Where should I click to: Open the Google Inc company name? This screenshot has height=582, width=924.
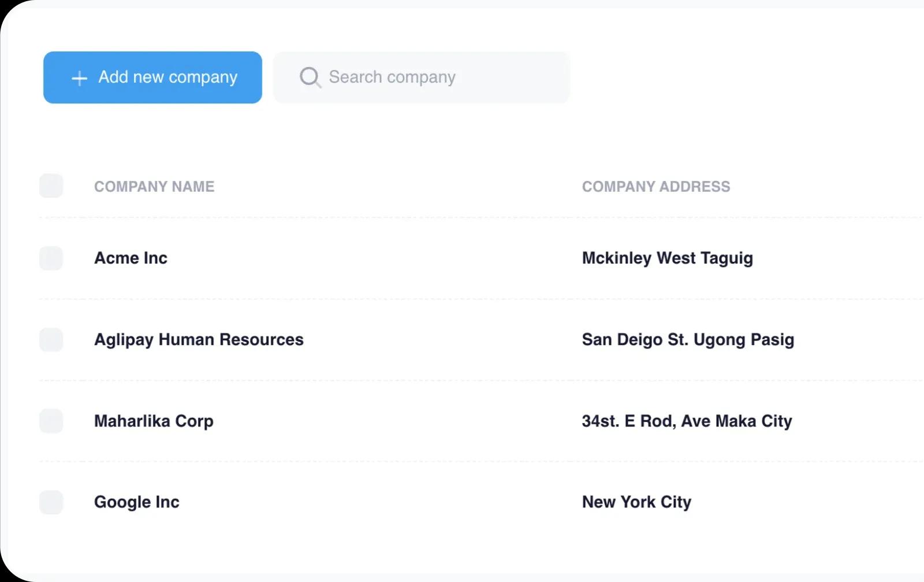tap(137, 502)
